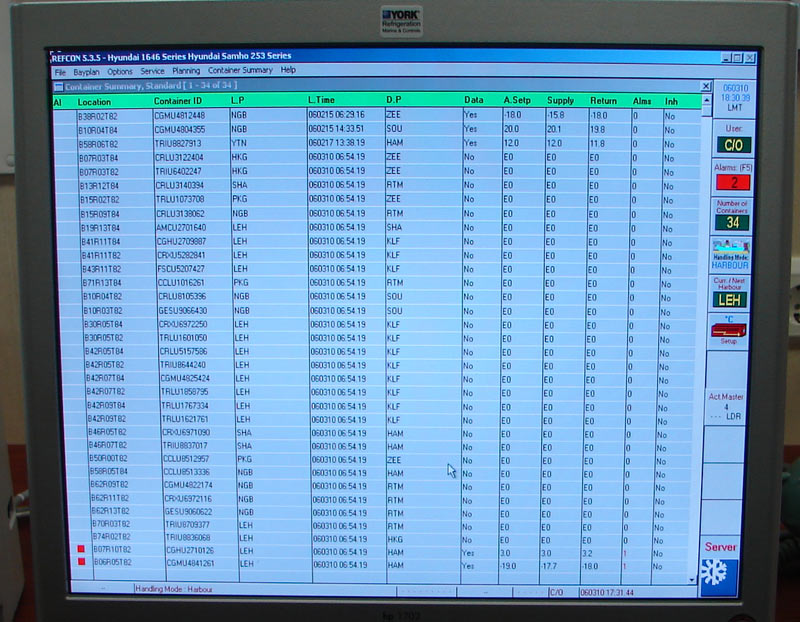
Task: Select container TRLU1073708
Action: [180, 200]
